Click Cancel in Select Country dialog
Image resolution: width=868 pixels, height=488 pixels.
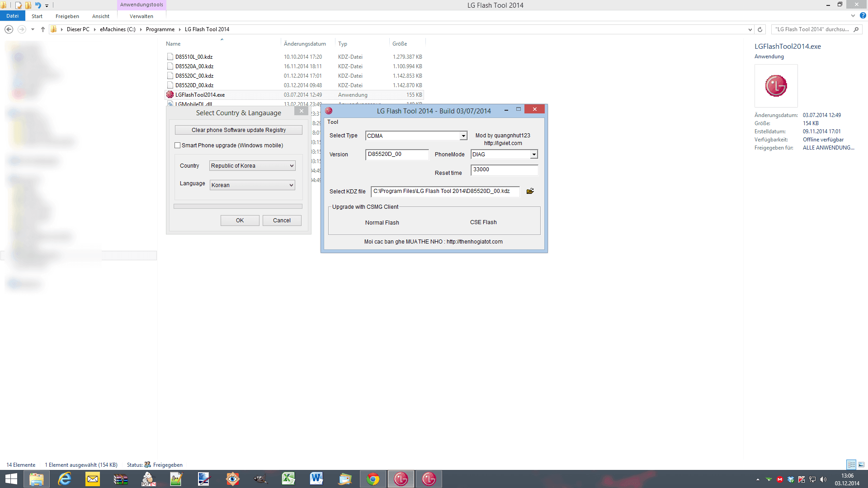pyautogui.click(x=282, y=221)
